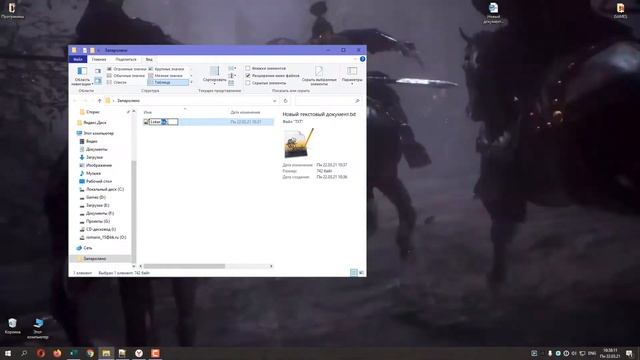This screenshot has width=640, height=360.
Task: Select List (Список) layout
Action: tap(117, 82)
